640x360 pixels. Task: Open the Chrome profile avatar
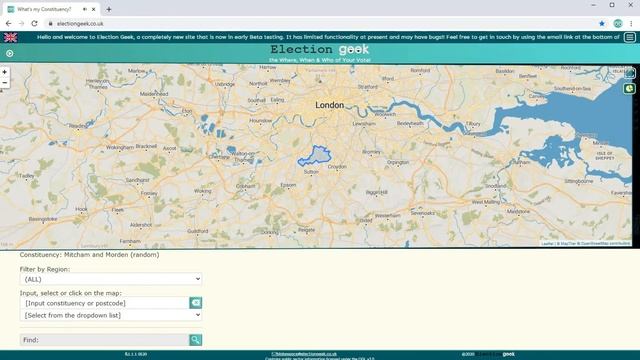(618, 24)
